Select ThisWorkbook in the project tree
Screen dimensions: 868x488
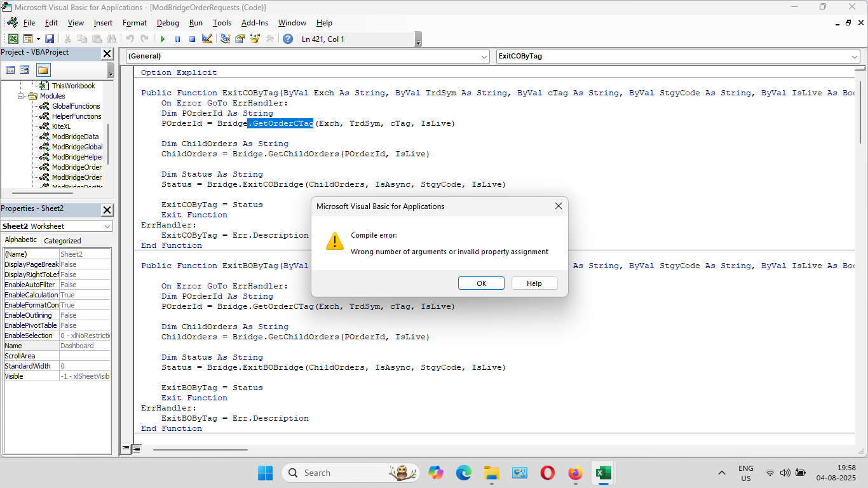73,86
